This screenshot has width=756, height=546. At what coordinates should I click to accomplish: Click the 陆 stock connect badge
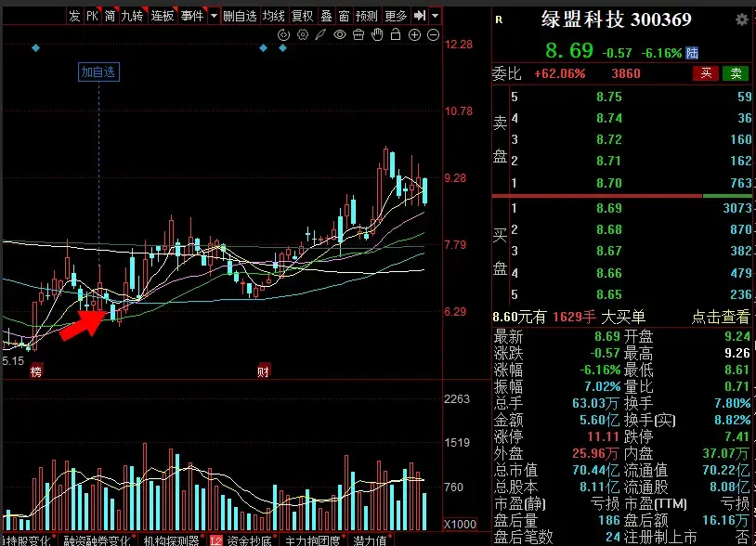click(x=692, y=53)
